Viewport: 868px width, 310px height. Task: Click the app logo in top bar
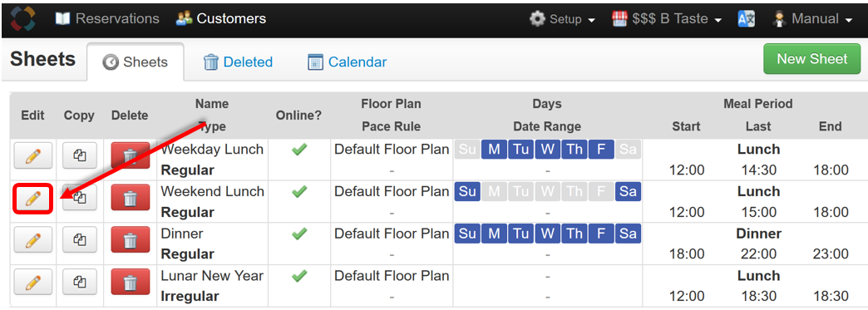(x=22, y=19)
